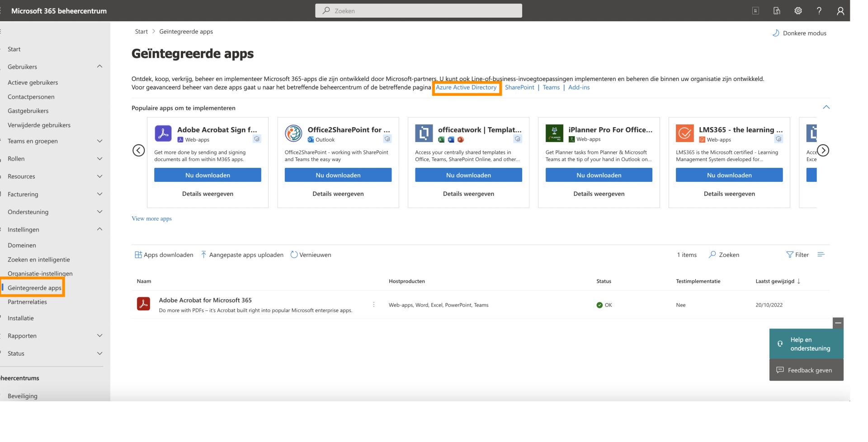
Task: View details of Adobe Acrobat Sign
Action: [208, 194]
